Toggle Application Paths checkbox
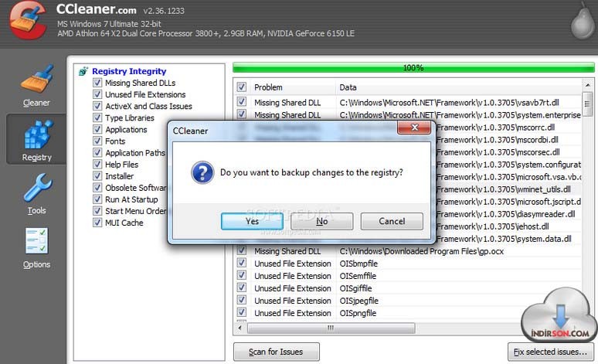The width and height of the screenshot is (598, 364). (x=97, y=152)
